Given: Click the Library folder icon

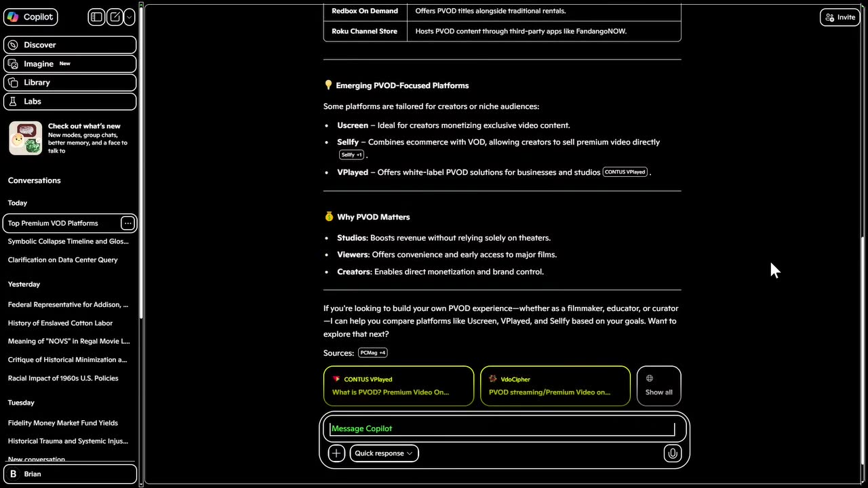Looking at the screenshot, I should tap(13, 83).
